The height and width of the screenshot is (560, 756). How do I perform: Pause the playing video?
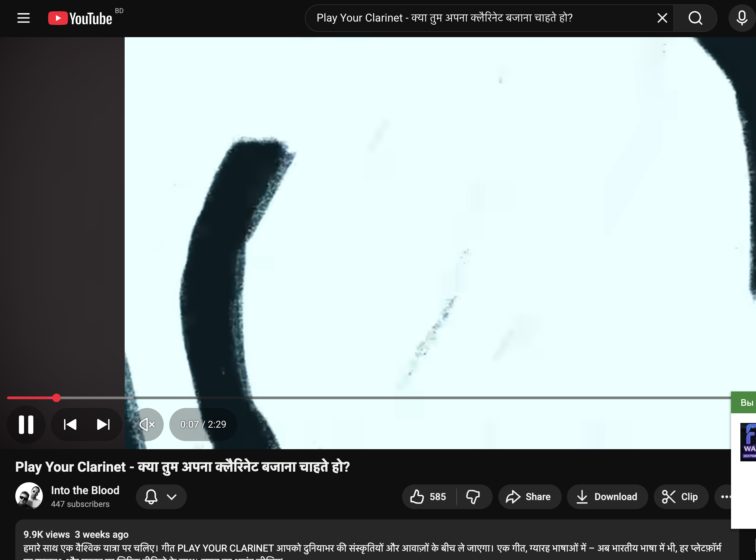(x=26, y=424)
